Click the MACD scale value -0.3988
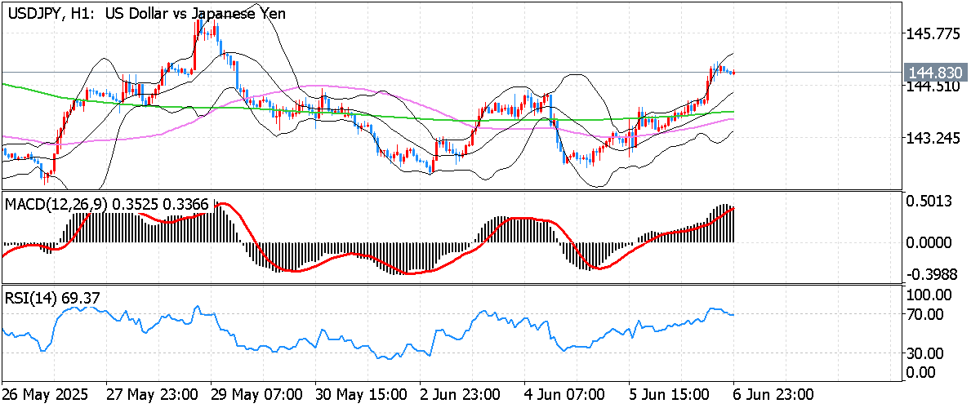Image resolution: width=980 pixels, height=408 pixels. [928, 272]
